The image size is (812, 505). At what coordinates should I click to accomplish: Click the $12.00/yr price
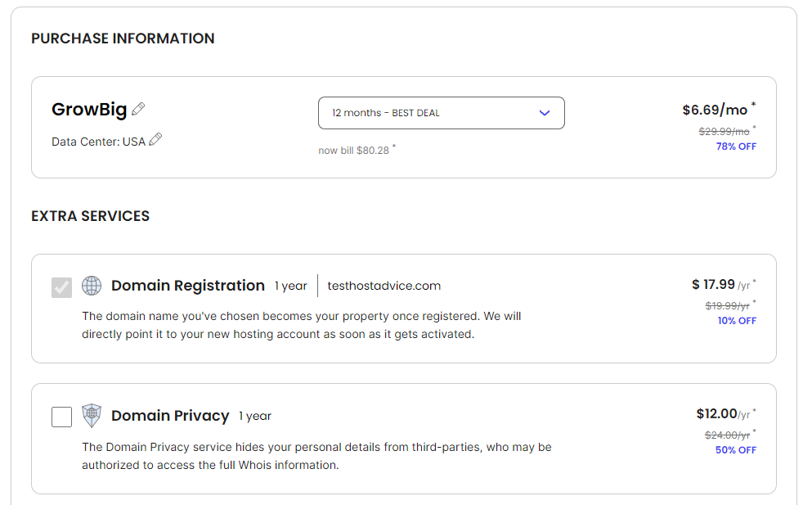pyautogui.click(x=723, y=414)
